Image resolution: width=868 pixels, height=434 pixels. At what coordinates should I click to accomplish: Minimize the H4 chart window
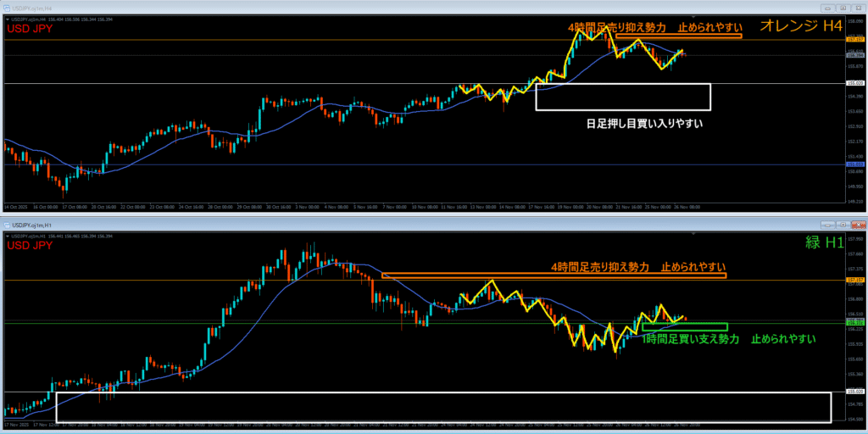click(x=829, y=8)
